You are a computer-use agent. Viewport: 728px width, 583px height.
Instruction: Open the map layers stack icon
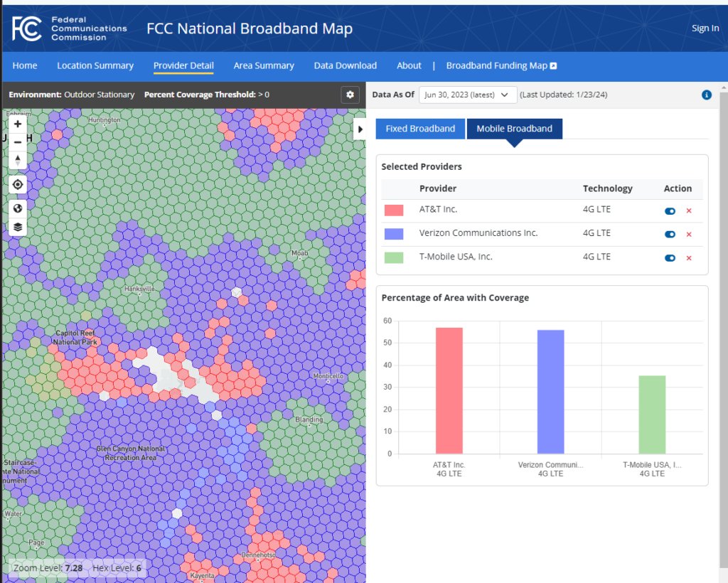pos(18,228)
